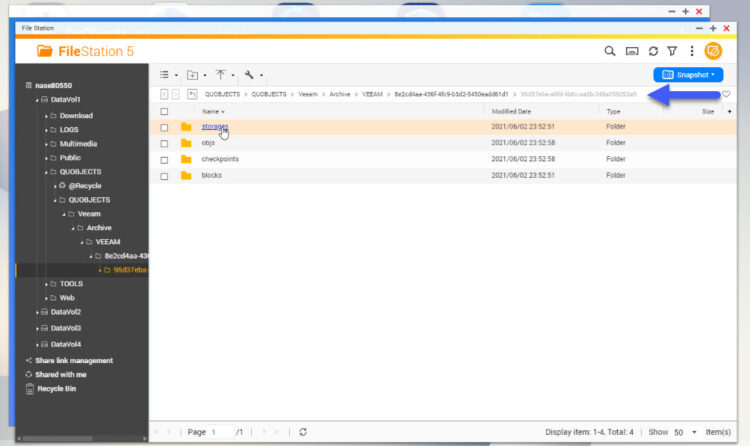The width and height of the screenshot is (750, 446).
Task: Click the orange background task icon
Action: [713, 51]
